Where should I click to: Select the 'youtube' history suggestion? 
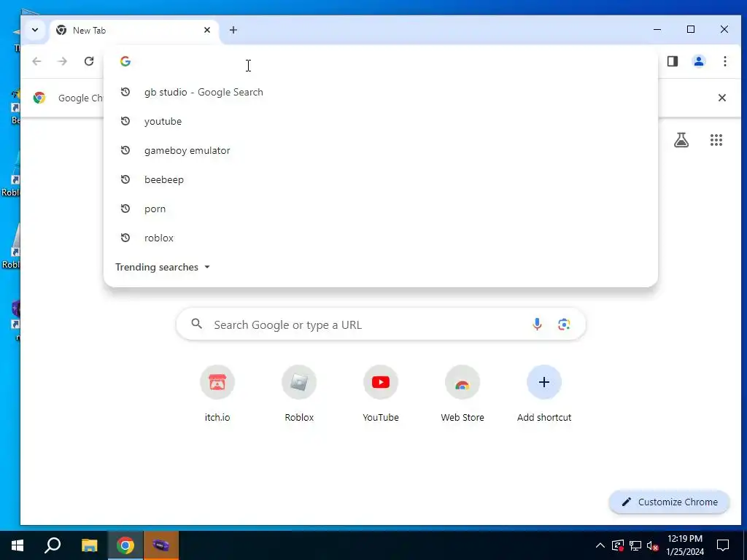381,122
